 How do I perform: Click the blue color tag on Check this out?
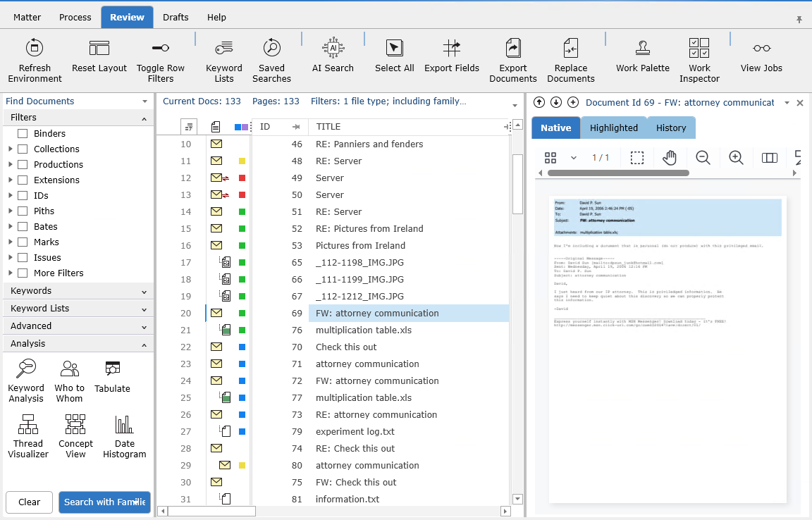point(242,347)
